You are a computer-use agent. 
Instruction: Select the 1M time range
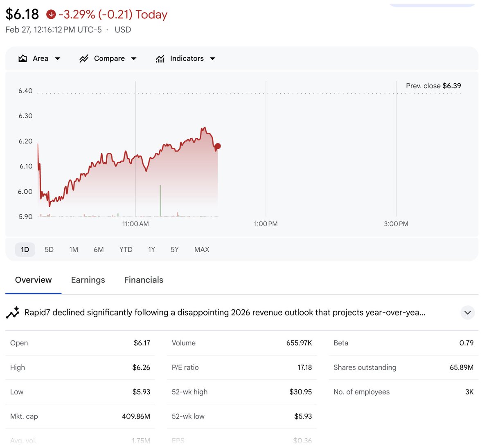coord(74,249)
